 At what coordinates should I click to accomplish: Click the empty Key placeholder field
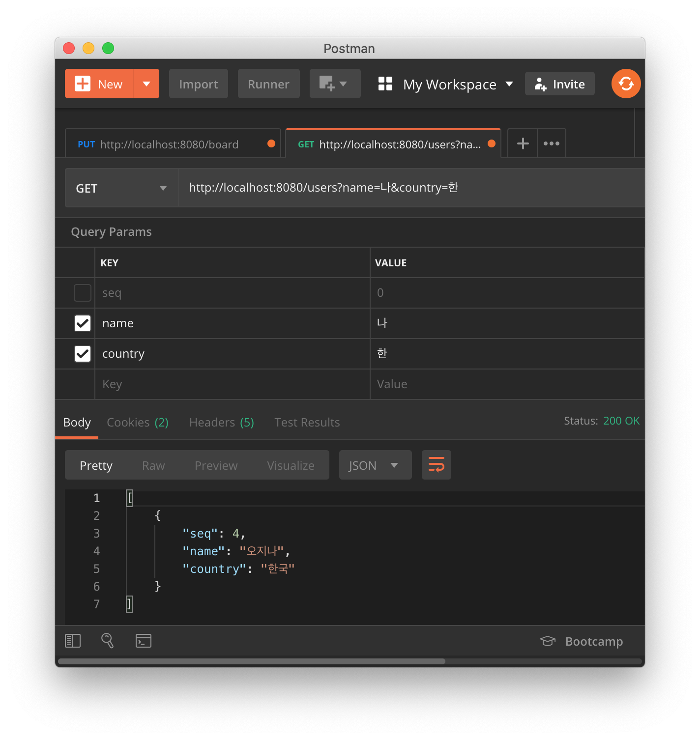coord(232,384)
